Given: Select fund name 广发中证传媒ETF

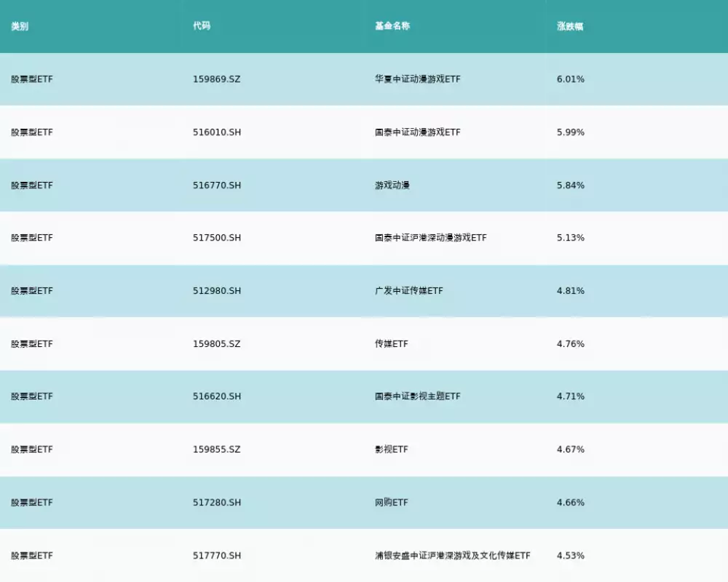Looking at the screenshot, I should (x=408, y=290).
